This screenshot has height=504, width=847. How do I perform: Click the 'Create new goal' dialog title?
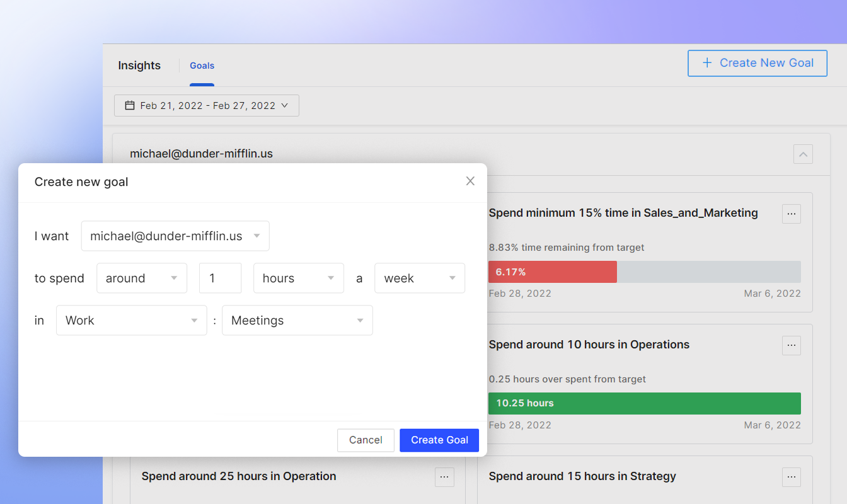[x=81, y=182]
